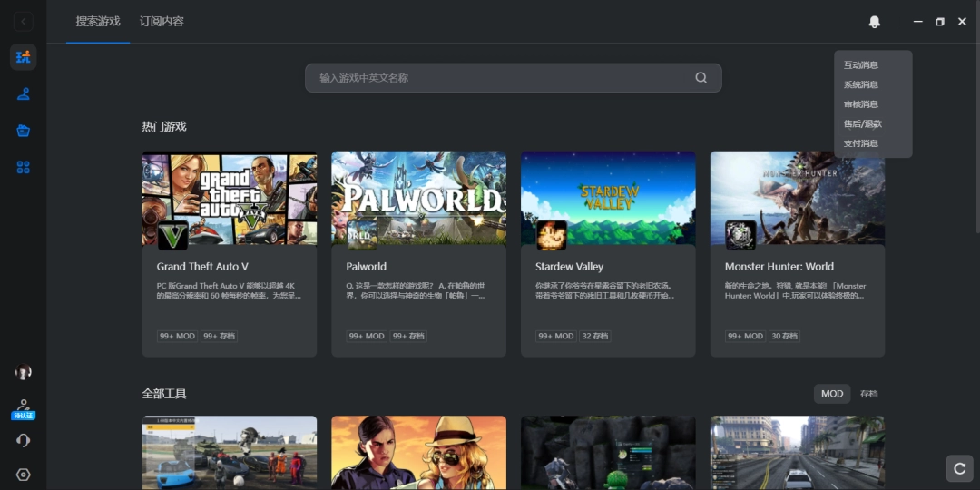980x490 pixels.
Task: Choose 售后/退款 in the dropdown
Action: (862, 123)
